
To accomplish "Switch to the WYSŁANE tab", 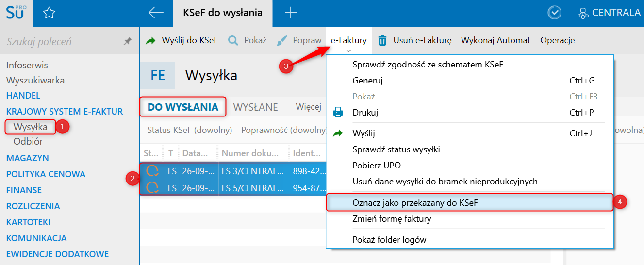I will pyautogui.click(x=255, y=107).
